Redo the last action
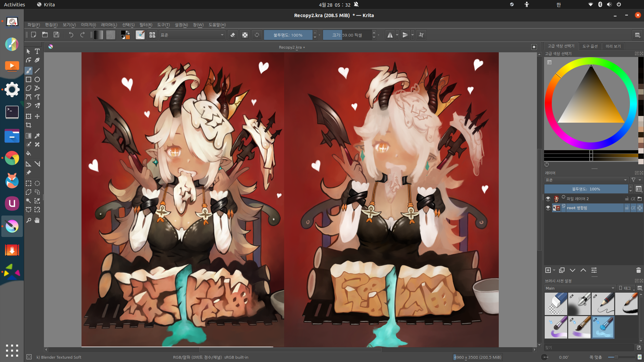Screen dimensions: 644x362 (83, 35)
